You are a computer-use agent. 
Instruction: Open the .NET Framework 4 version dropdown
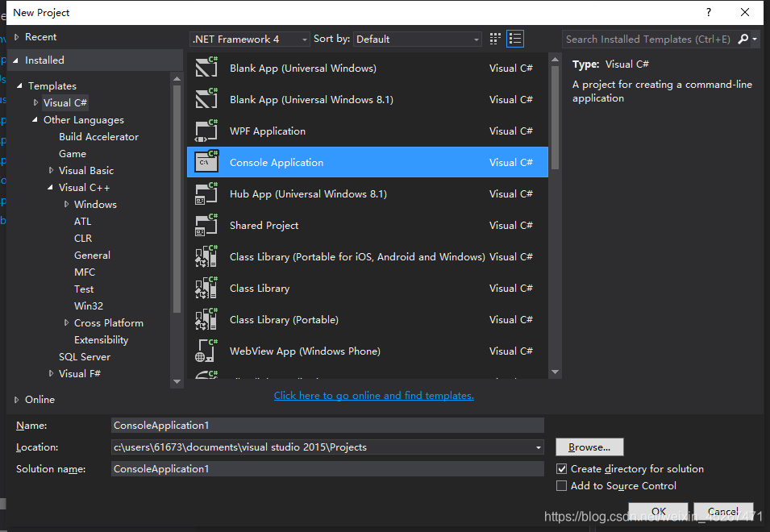[x=249, y=39]
